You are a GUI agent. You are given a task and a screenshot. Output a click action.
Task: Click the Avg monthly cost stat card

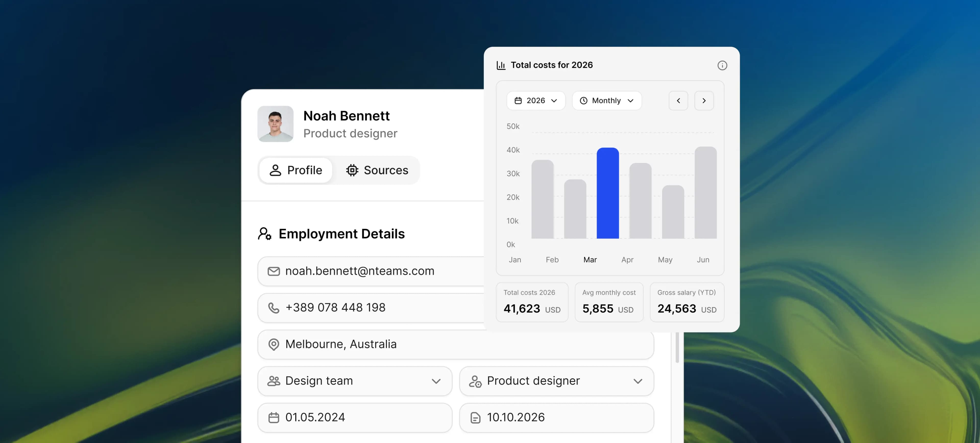[609, 302]
